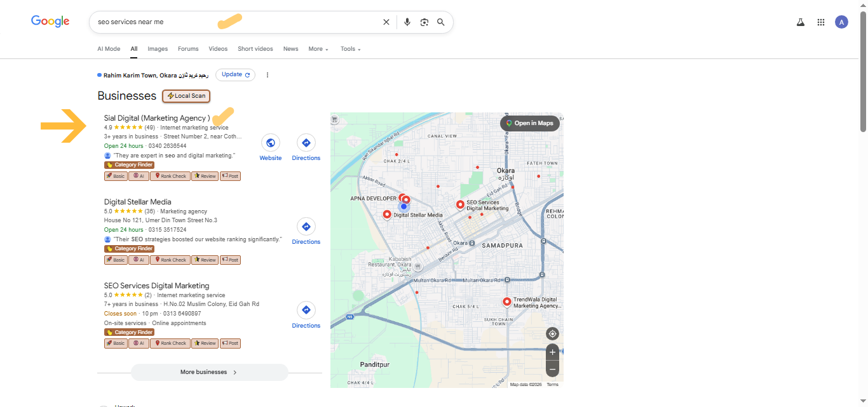Click 'Their SEO strategies boosted' review text
868x407 pixels.
pos(198,239)
